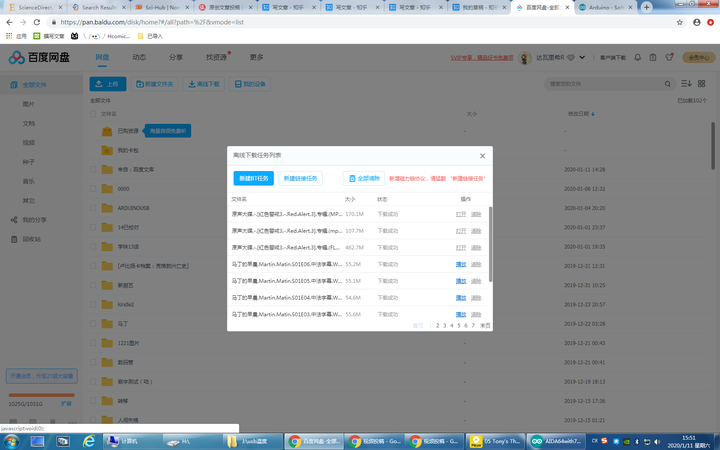Image resolution: width=720 pixels, height=450 pixels.
Task: Check the box for folder 0000
Action: pos(93,189)
